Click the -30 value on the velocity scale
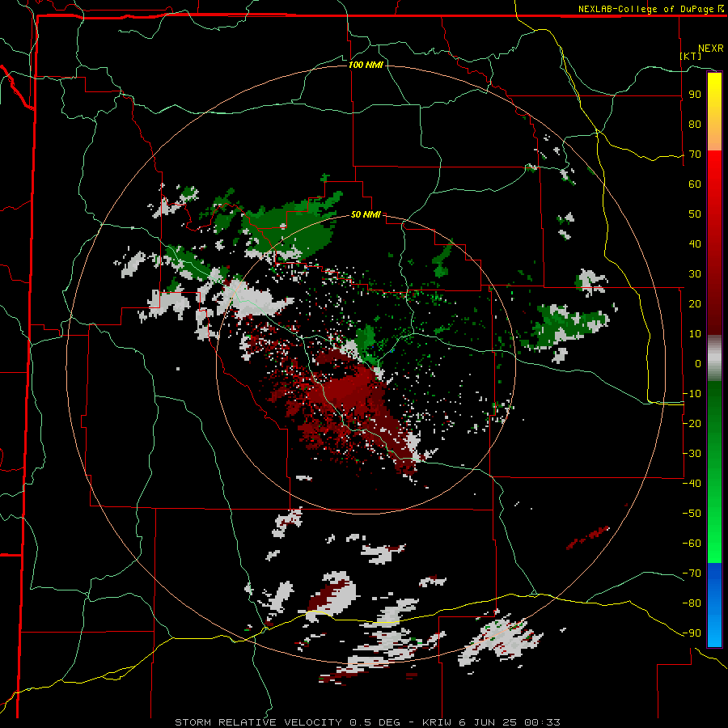Screen dimensions: 728x728 692,454
